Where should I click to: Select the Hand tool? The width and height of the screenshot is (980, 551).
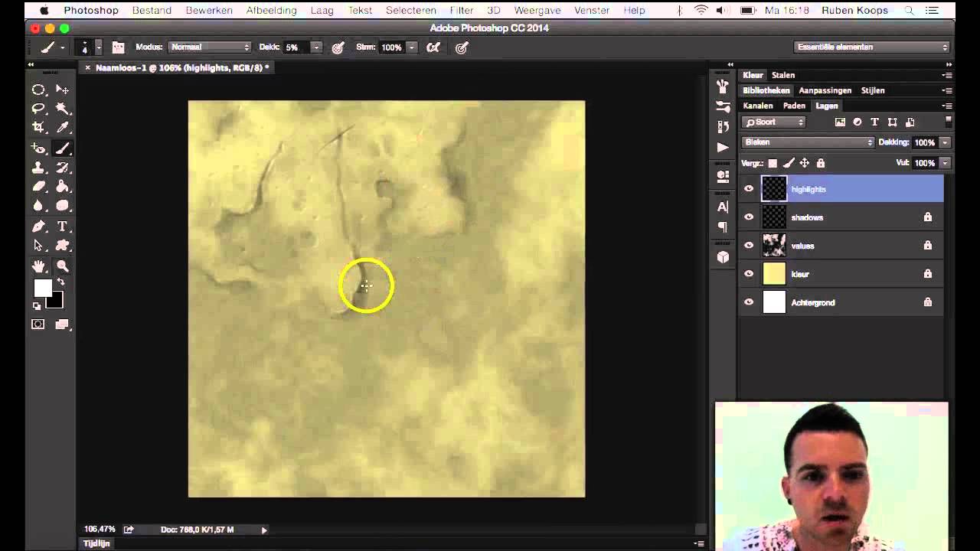[38, 266]
